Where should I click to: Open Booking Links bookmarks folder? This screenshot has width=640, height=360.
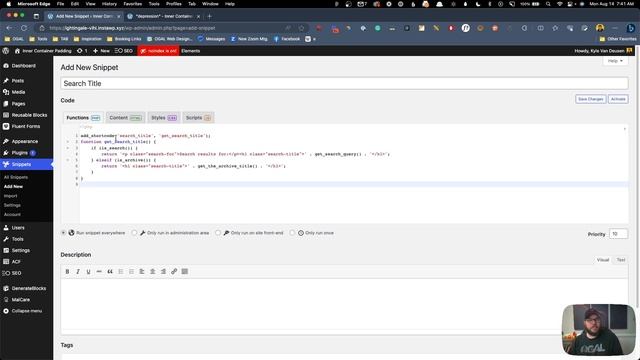[x=124, y=39]
